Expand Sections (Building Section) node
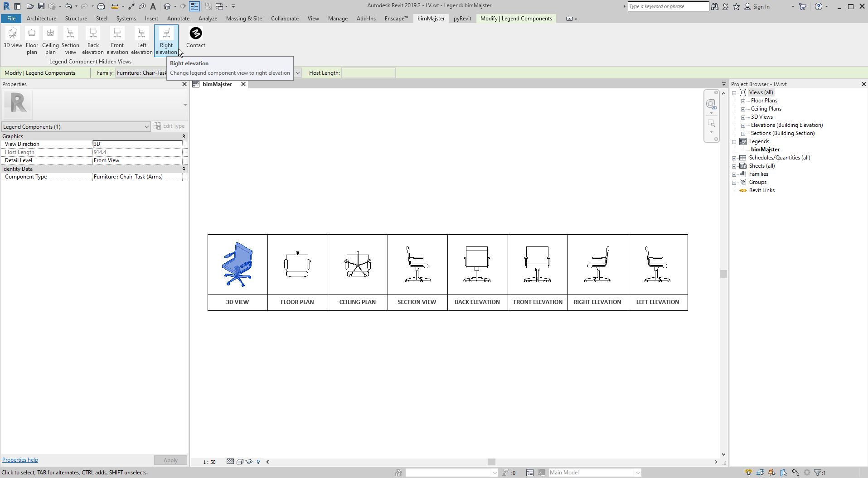868x478 pixels. point(743,134)
